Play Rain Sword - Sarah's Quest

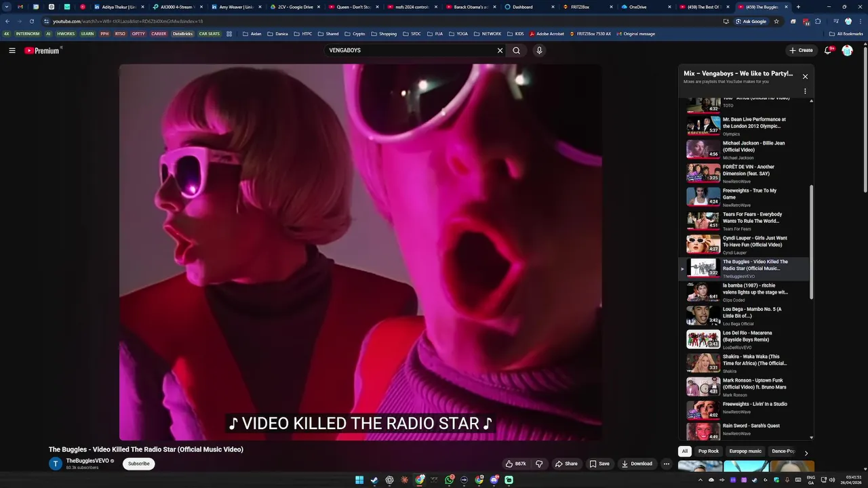pos(744,430)
